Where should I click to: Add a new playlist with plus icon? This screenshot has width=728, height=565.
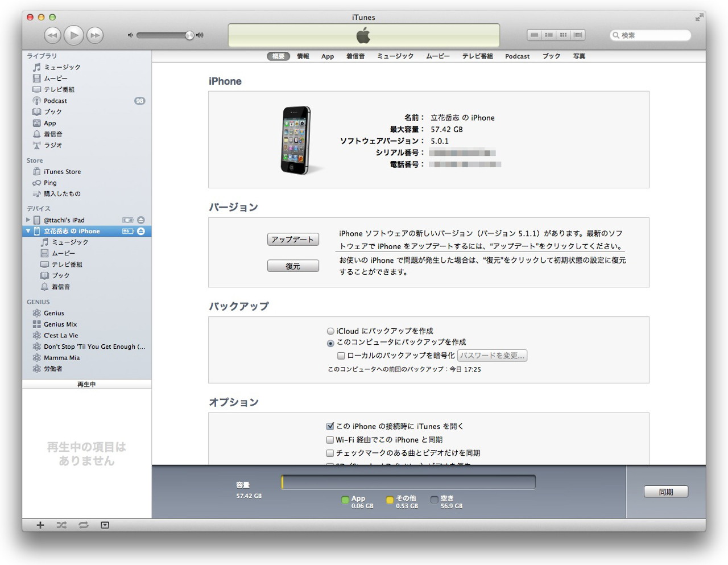point(40,525)
